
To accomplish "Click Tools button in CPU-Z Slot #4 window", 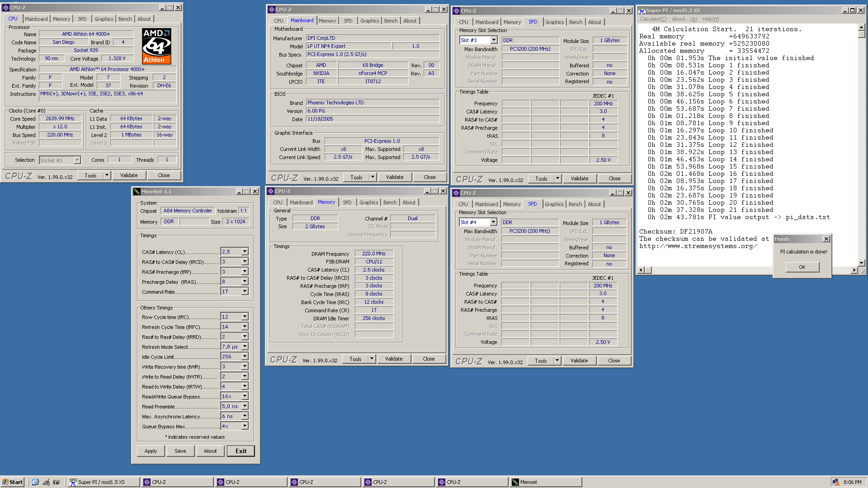I will point(541,361).
